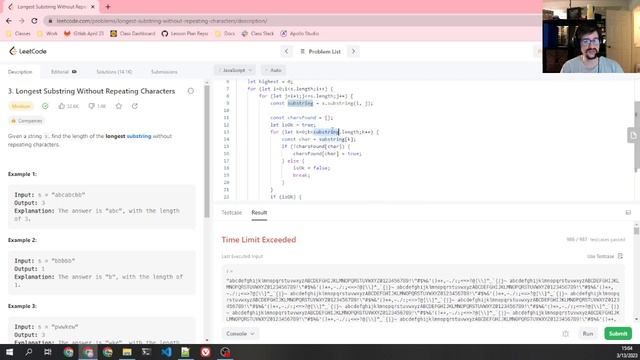Click the star favorite icon

118,106
